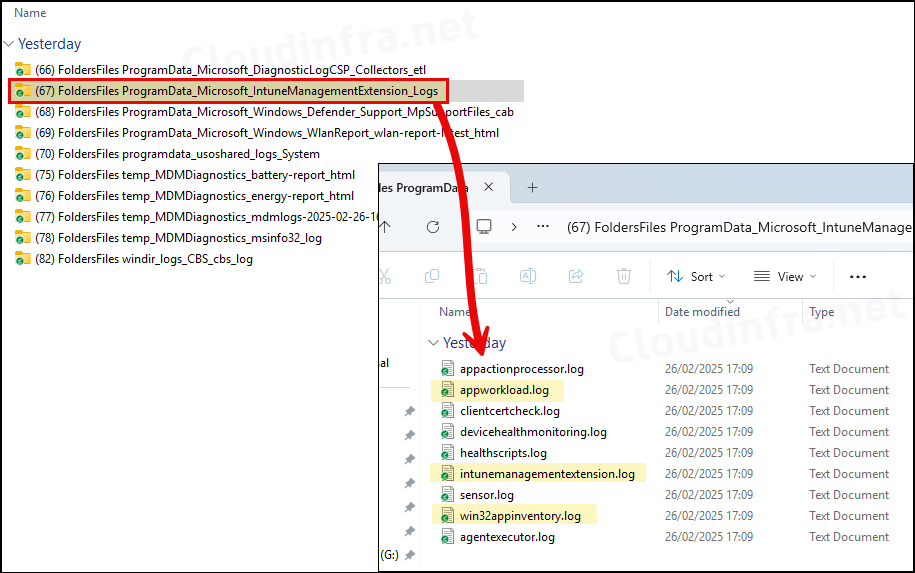Click the Delete trash icon

pyautogui.click(x=624, y=276)
